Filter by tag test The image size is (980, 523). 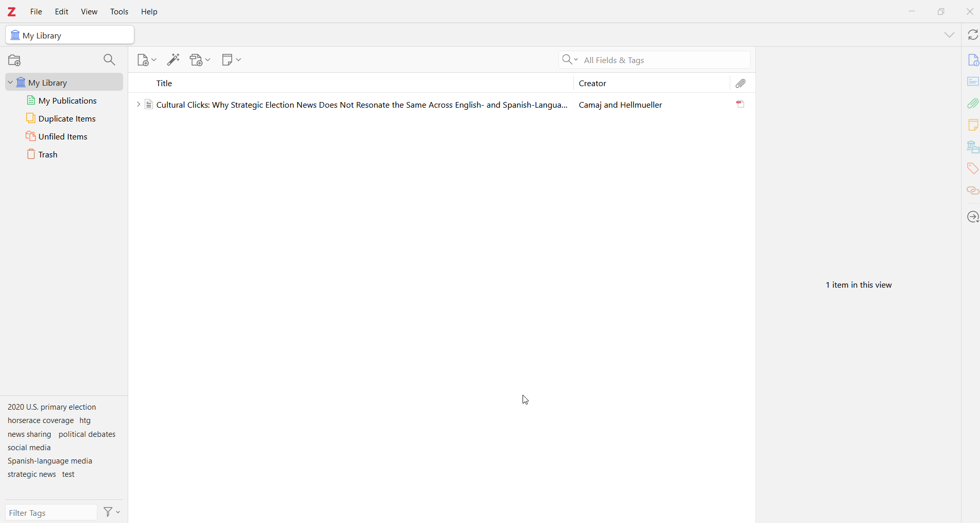point(69,474)
